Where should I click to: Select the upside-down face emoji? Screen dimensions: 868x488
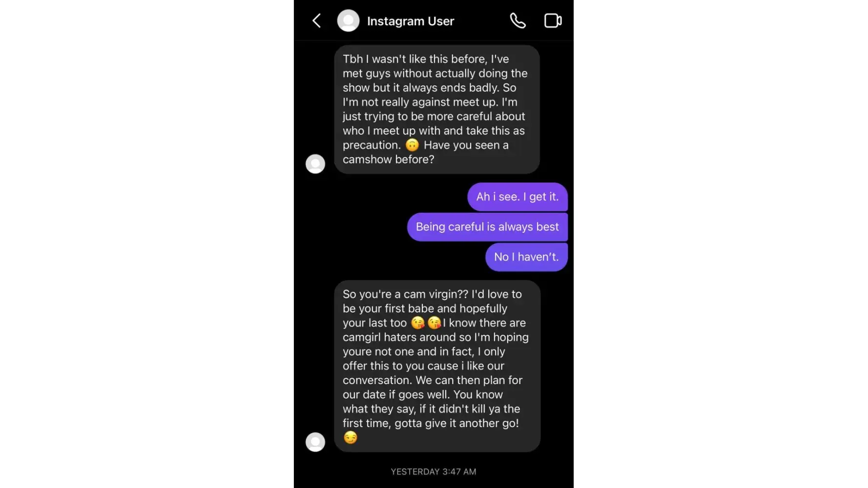[412, 145]
